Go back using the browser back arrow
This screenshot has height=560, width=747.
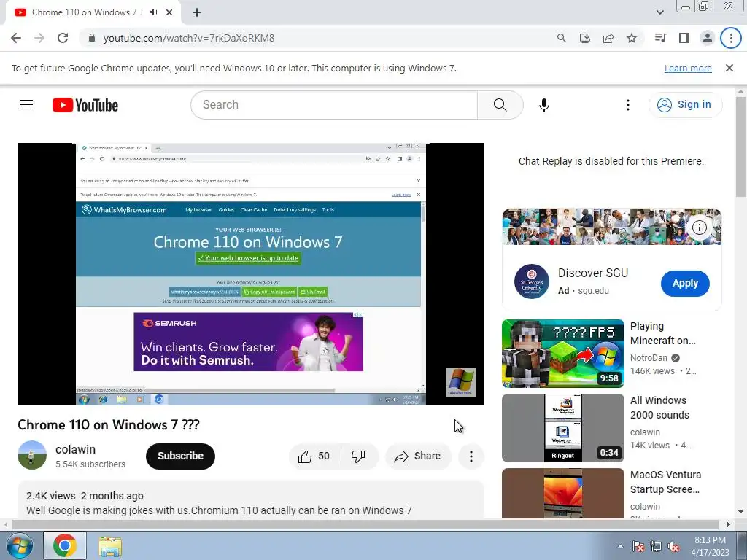(16, 38)
